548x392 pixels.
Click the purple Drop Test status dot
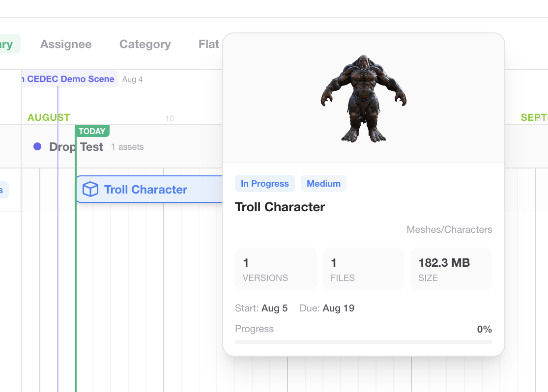[37, 146]
